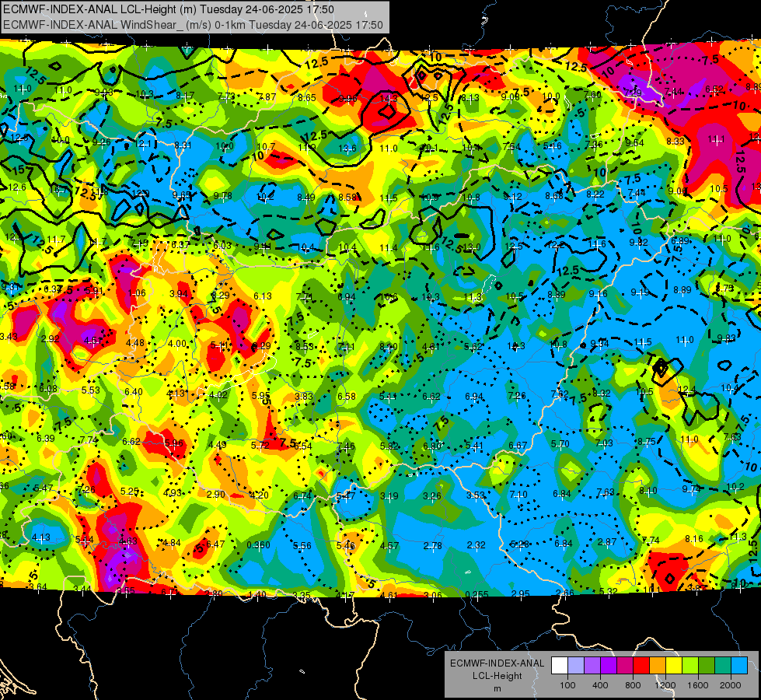This screenshot has height=700, width=761.
Task: Click the grid value 12.4
Action: point(686,390)
